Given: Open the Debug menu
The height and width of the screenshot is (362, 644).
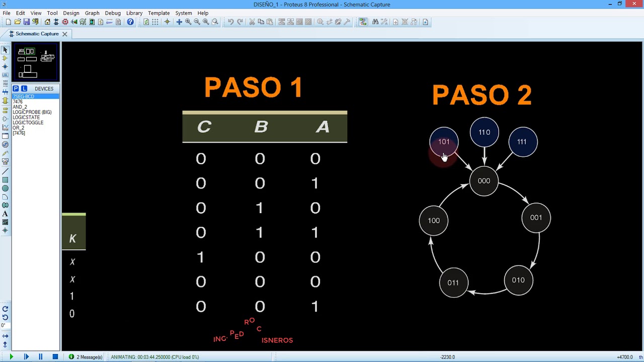Looking at the screenshot, I should tap(113, 13).
